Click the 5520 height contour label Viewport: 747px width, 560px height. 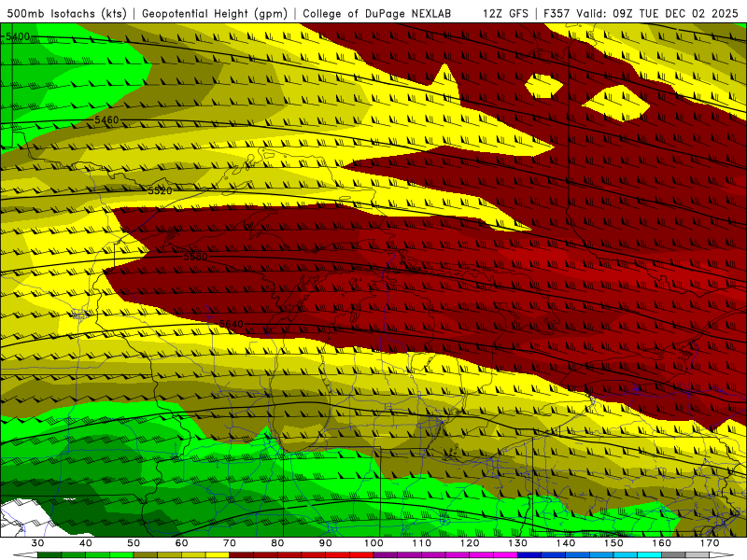point(160,191)
